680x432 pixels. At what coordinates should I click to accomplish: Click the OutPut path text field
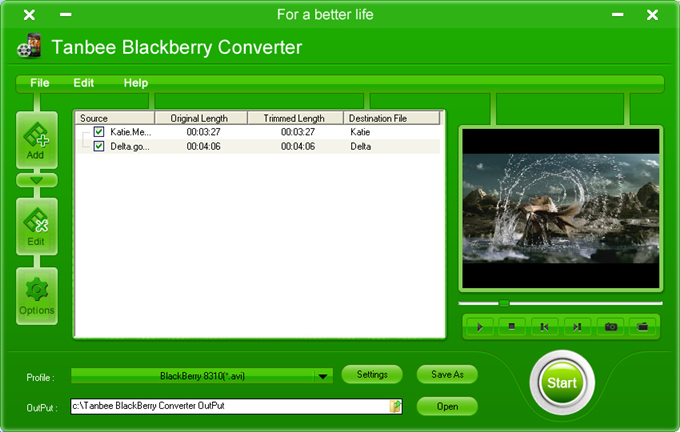tap(229, 406)
